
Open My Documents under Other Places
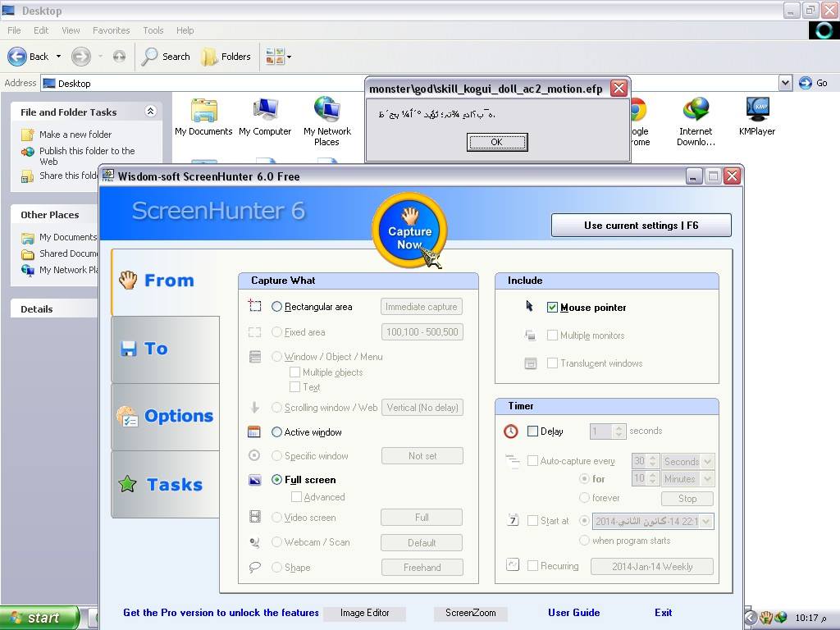pos(67,237)
